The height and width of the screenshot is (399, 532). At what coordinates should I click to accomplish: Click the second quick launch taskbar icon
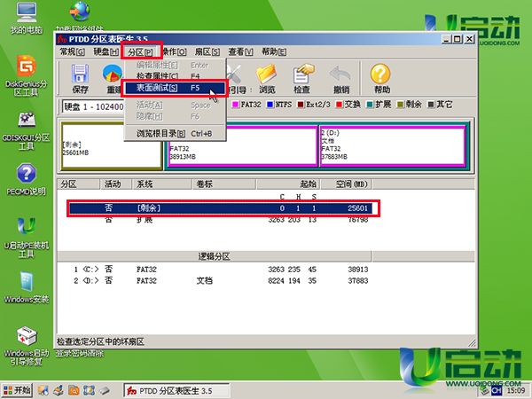tap(59, 390)
